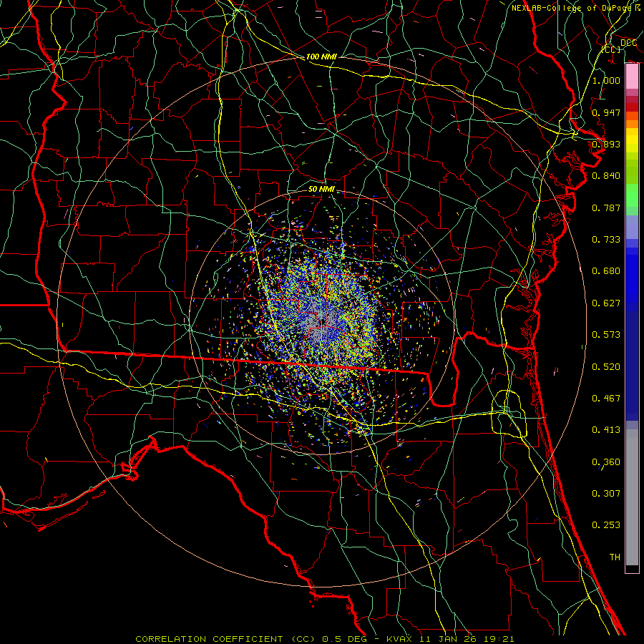Click the TH threshold label
644x644 pixels.
[x=615, y=557]
